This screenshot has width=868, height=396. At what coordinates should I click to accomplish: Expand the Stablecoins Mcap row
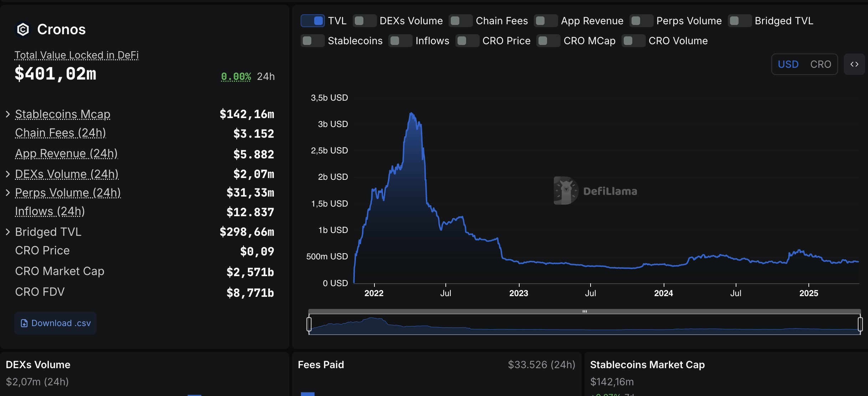coord(8,114)
